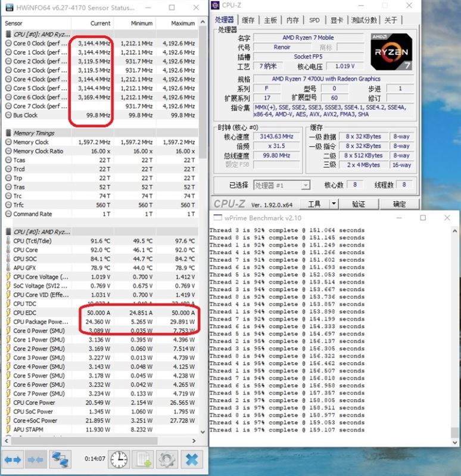The height and width of the screenshot is (476, 461).
Task: Click HWiNFO vertical scrollbar down arrow
Action: coord(203,431)
